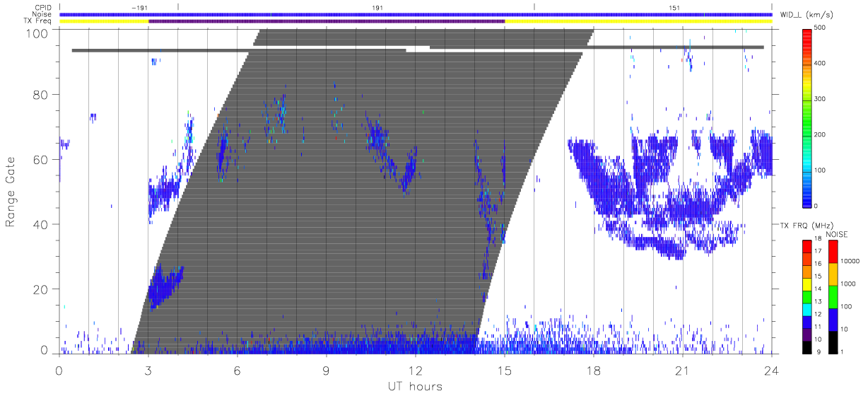The image size is (868, 401).
Task: Select the blue 11–12 MHz frequency swatch
Action: (807, 322)
